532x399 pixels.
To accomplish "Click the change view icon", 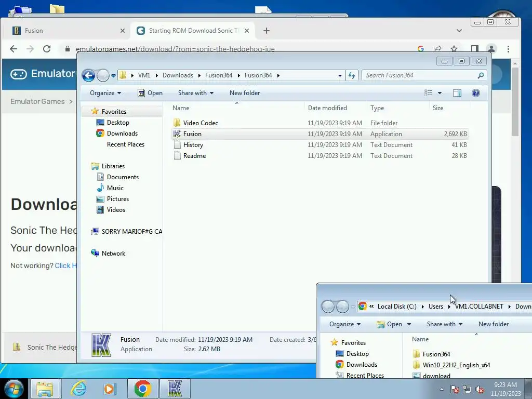I will click(x=429, y=93).
